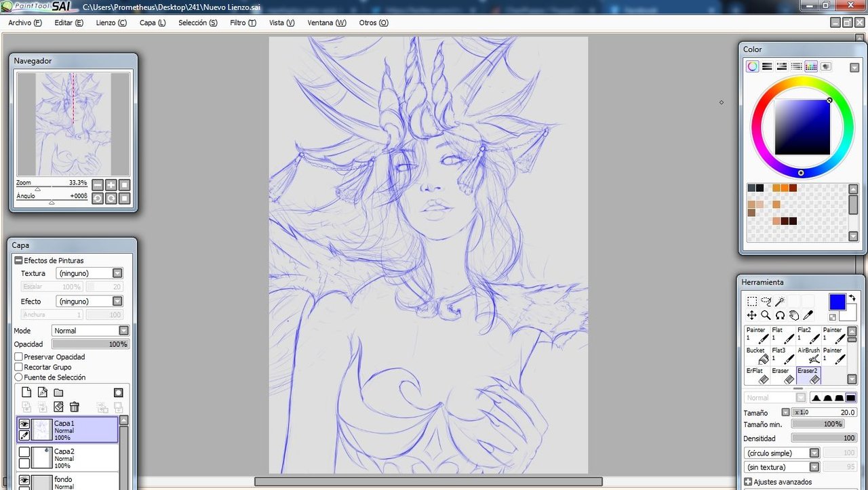
Task: Open the Vista menu
Action: 281,22
